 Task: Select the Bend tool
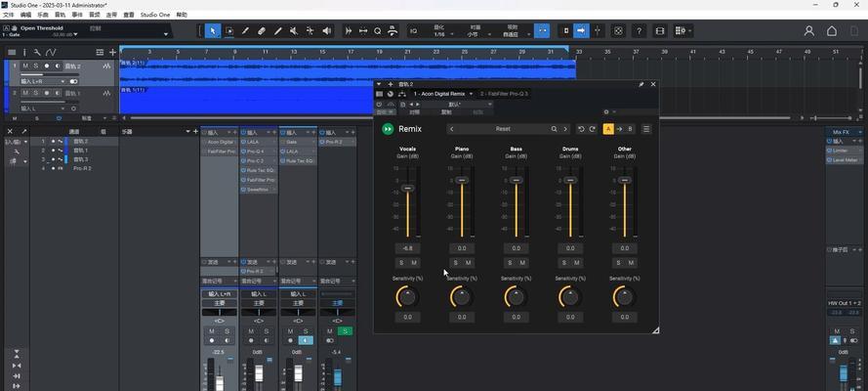click(310, 31)
